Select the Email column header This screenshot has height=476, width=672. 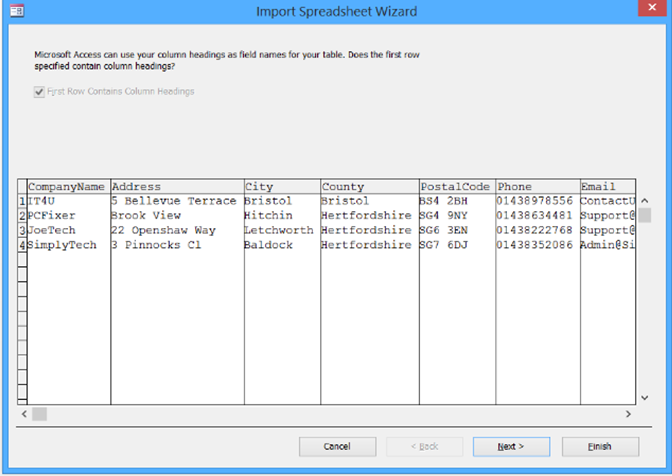[608, 186]
